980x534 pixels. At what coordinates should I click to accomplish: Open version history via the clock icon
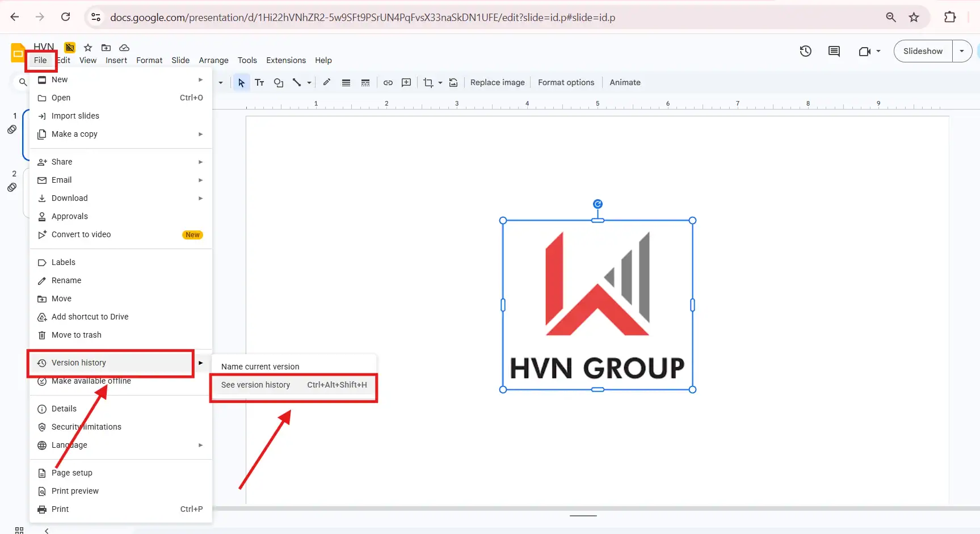(x=805, y=51)
